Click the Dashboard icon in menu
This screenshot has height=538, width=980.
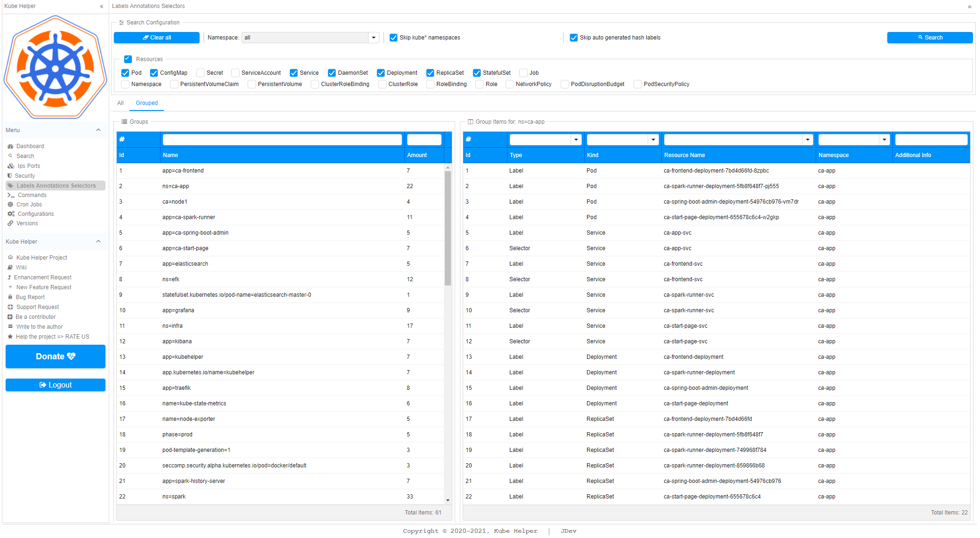point(10,146)
